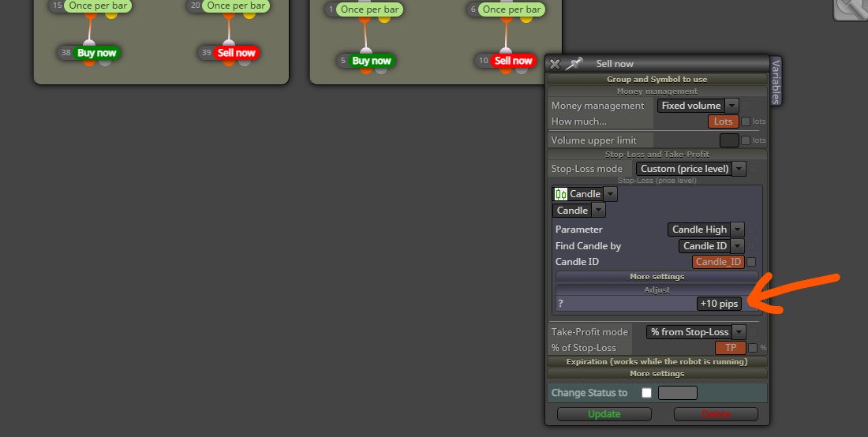Screen dimensions: 868x437
Task: Click the +10 pips adjust field
Action: 719,304
